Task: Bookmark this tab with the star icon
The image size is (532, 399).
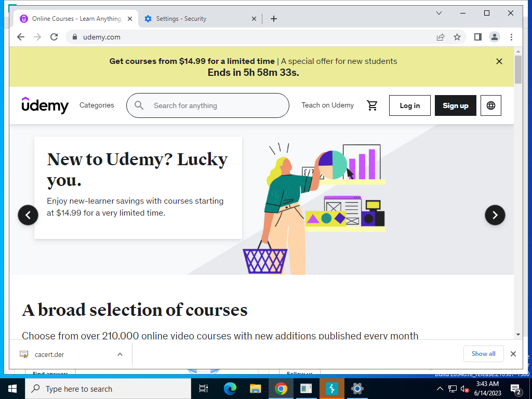Action: (457, 37)
